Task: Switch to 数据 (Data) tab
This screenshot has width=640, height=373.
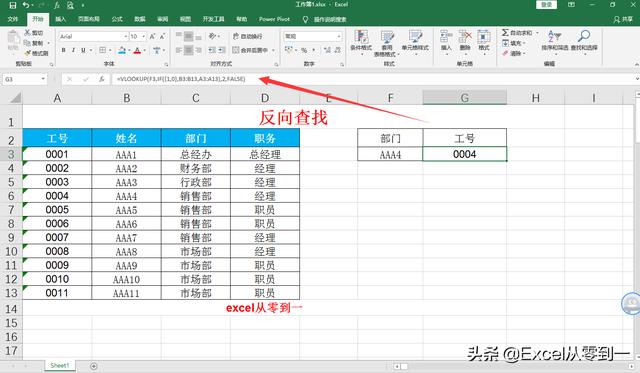Action: coord(140,19)
